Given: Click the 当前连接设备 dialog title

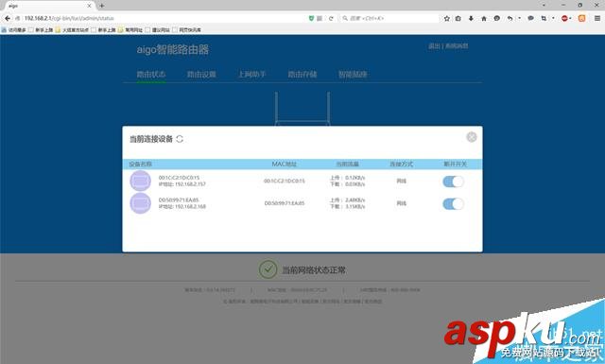Looking at the screenshot, I should (x=151, y=139).
